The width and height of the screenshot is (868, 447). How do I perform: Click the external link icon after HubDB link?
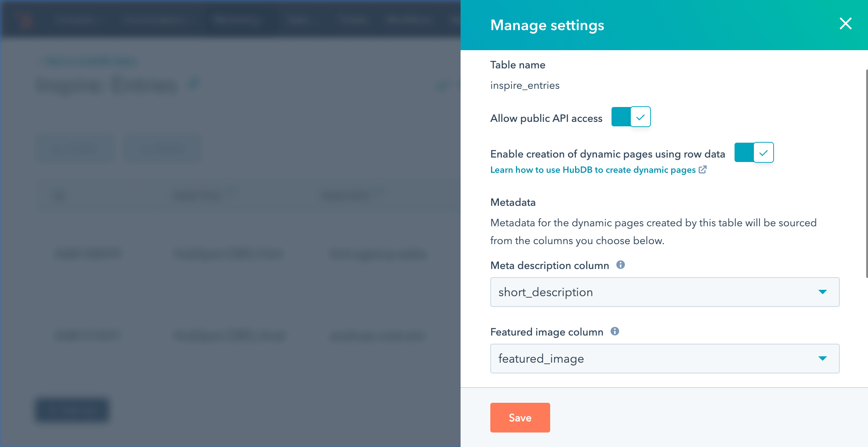(703, 170)
